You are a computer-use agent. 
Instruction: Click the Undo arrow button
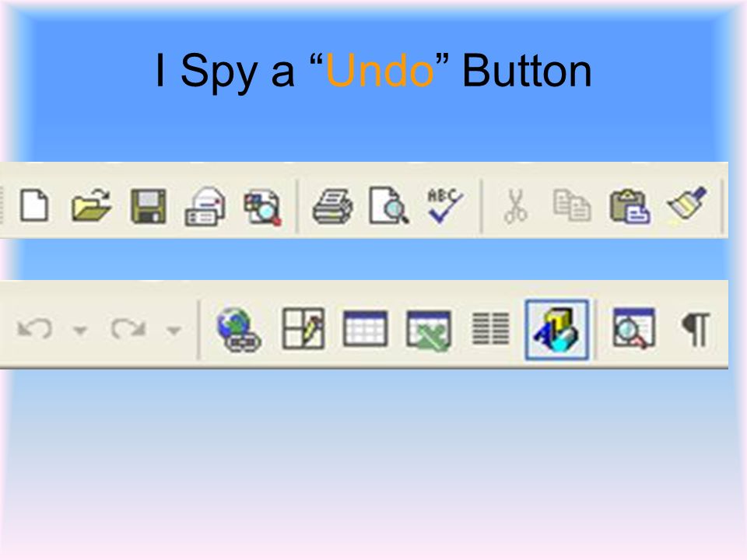34,329
